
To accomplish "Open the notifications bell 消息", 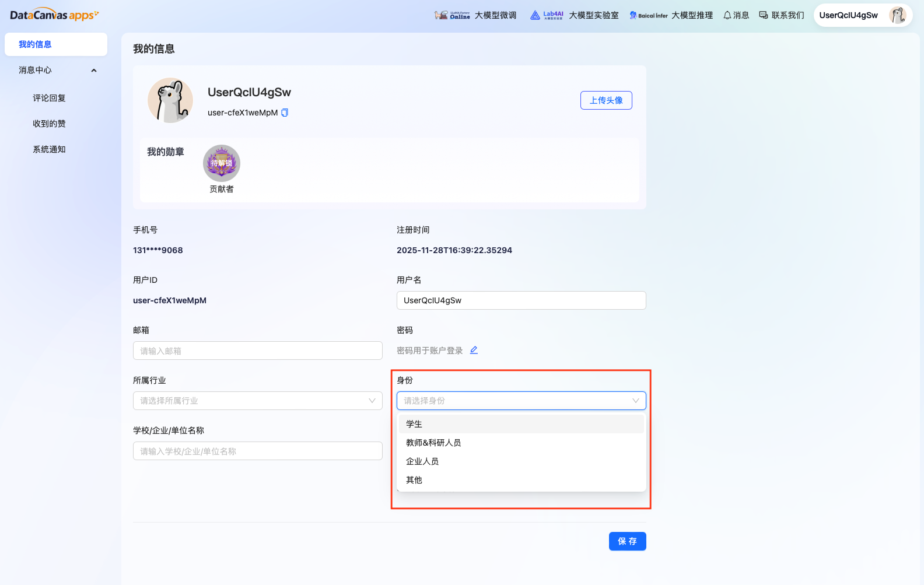I will click(736, 15).
